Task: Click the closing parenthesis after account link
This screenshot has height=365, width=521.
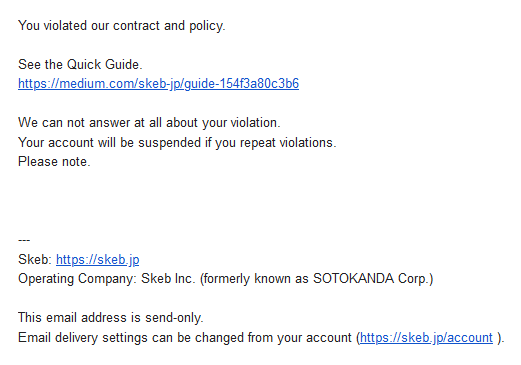Action: (x=499, y=338)
